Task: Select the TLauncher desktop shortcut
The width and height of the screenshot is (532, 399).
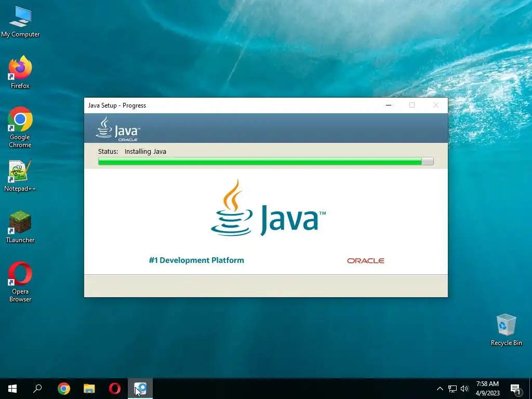Action: (x=20, y=227)
